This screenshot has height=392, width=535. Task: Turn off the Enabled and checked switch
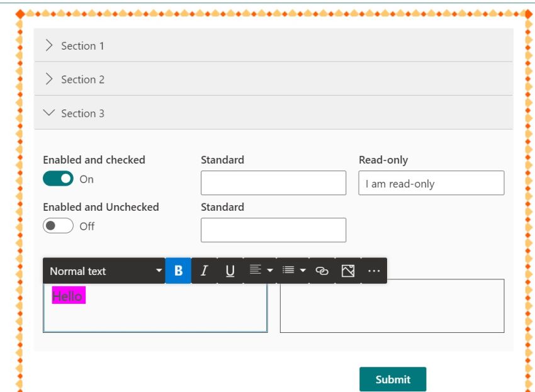tap(59, 179)
